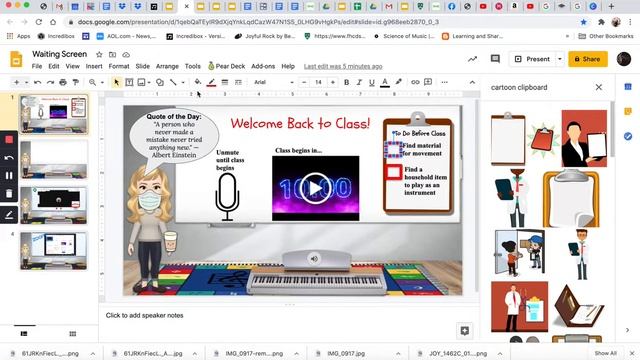This screenshot has height=360, width=640.
Task: Add a comment from the toolbar
Action: pos(428,82)
